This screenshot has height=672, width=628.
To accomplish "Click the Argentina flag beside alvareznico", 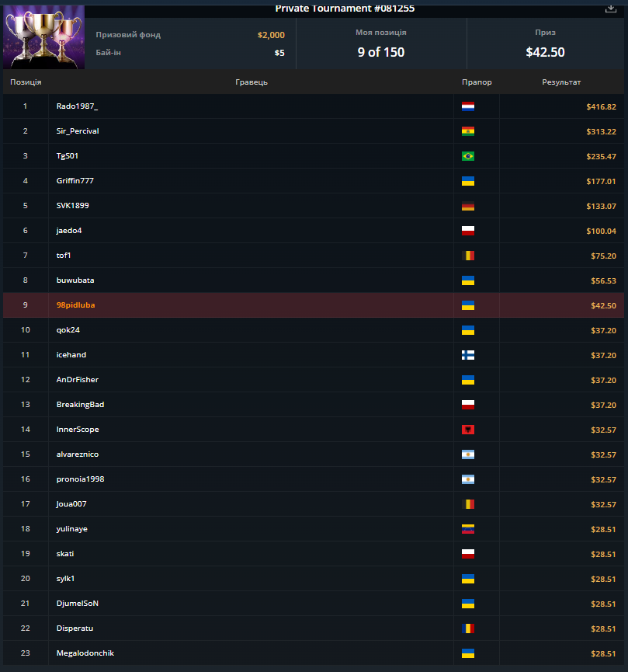I will point(468,454).
